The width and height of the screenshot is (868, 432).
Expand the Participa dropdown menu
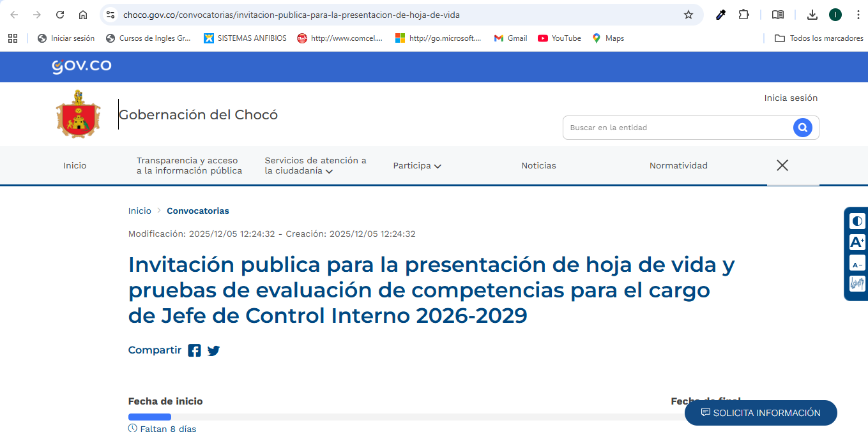tap(417, 166)
